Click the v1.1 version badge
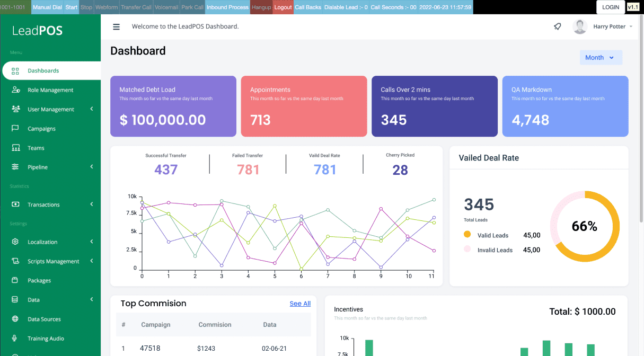Image resolution: width=644 pixels, height=356 pixels. [633, 7]
